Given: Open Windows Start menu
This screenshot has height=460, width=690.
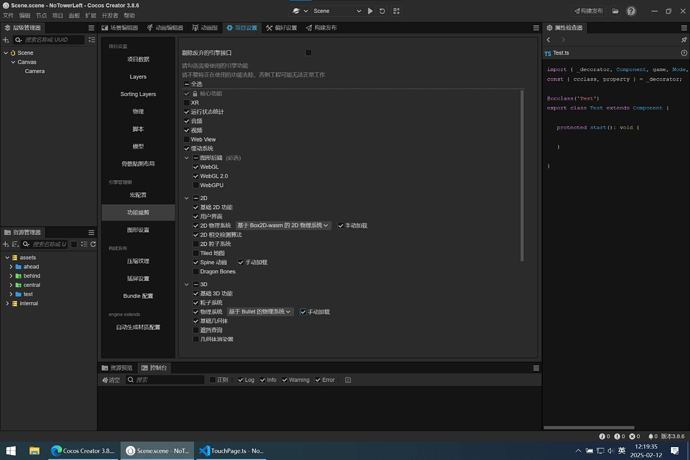Looking at the screenshot, I should (x=11, y=451).
